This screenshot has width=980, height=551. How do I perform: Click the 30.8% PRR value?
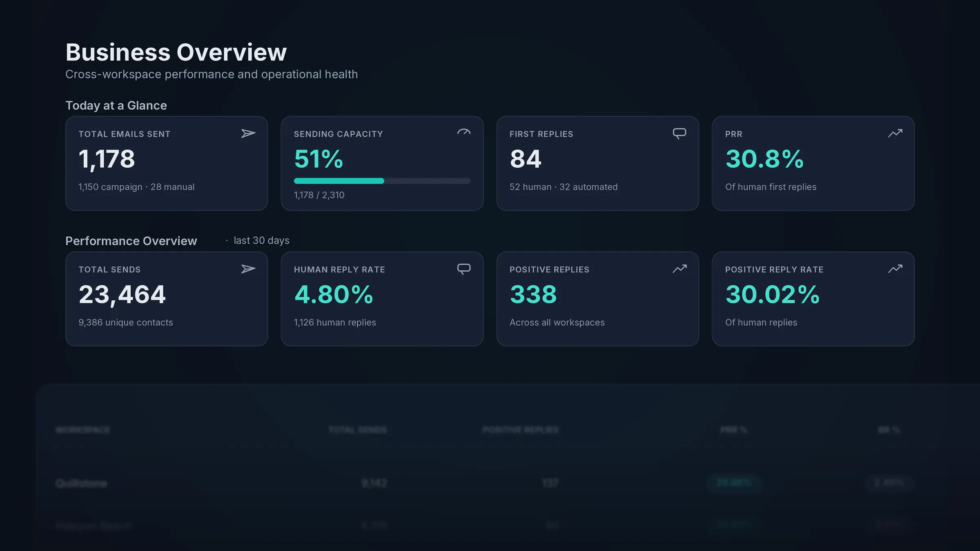pyautogui.click(x=764, y=159)
